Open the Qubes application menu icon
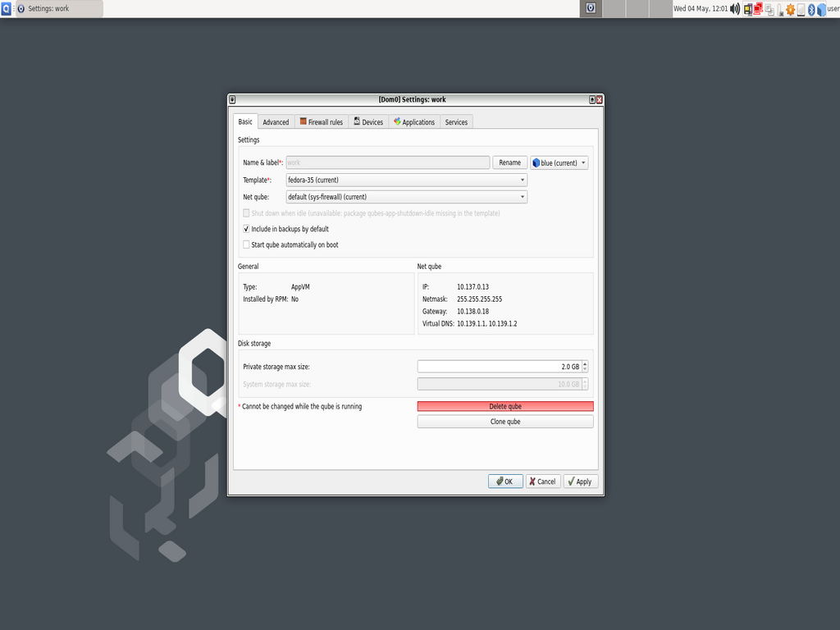Viewport: 840px width, 630px height. [x=6, y=8]
